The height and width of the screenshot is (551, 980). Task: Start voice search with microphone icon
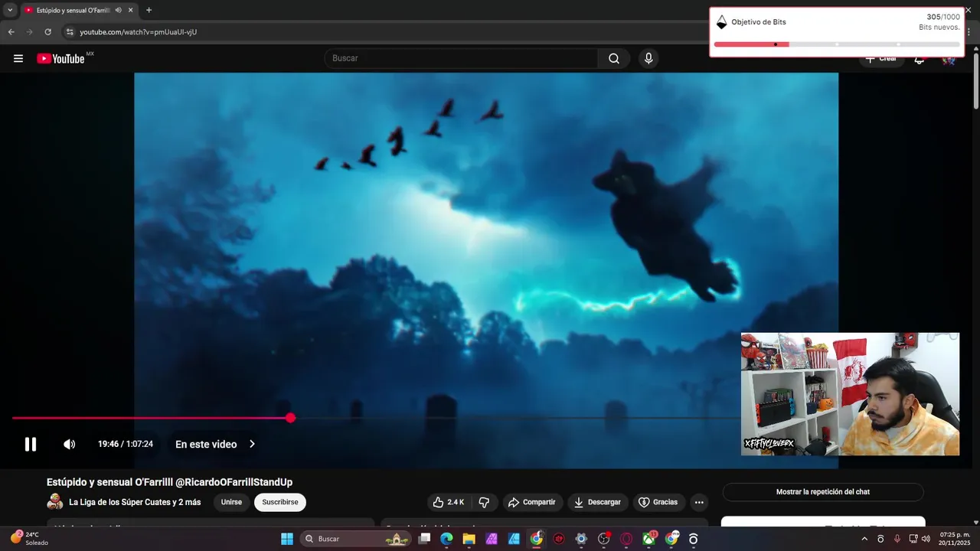[x=648, y=58]
